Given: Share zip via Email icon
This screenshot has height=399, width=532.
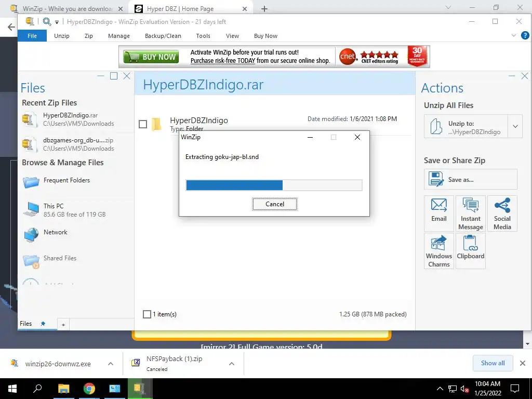Looking at the screenshot, I should [x=438, y=214].
